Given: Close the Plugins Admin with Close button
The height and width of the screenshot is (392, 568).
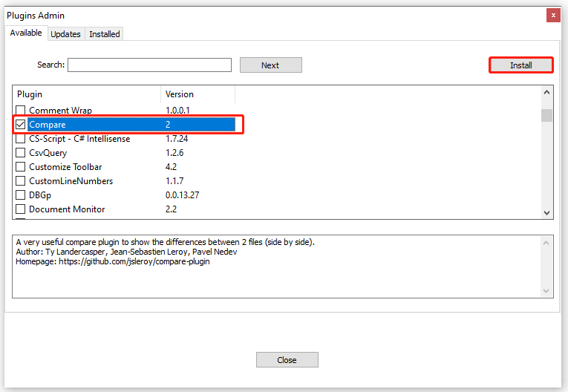Looking at the screenshot, I should click(287, 360).
